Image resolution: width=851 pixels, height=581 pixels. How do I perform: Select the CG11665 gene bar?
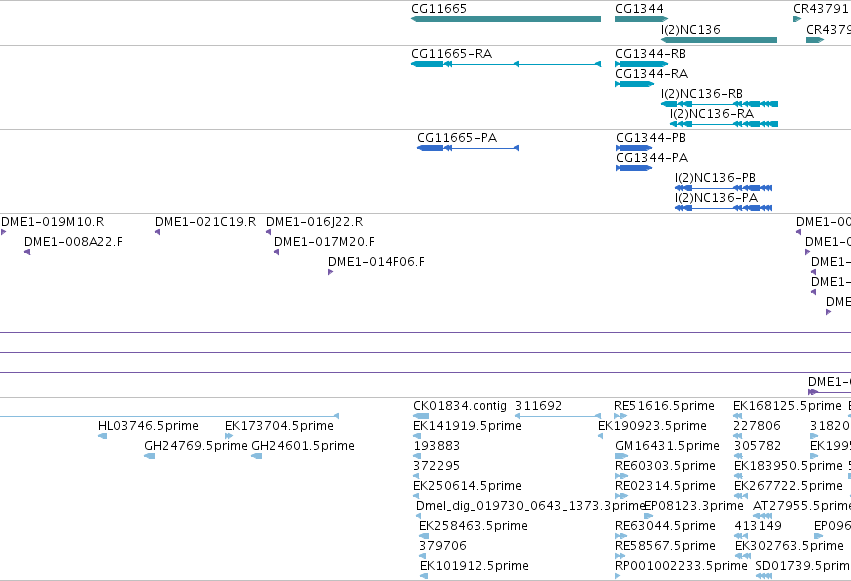coord(506,19)
